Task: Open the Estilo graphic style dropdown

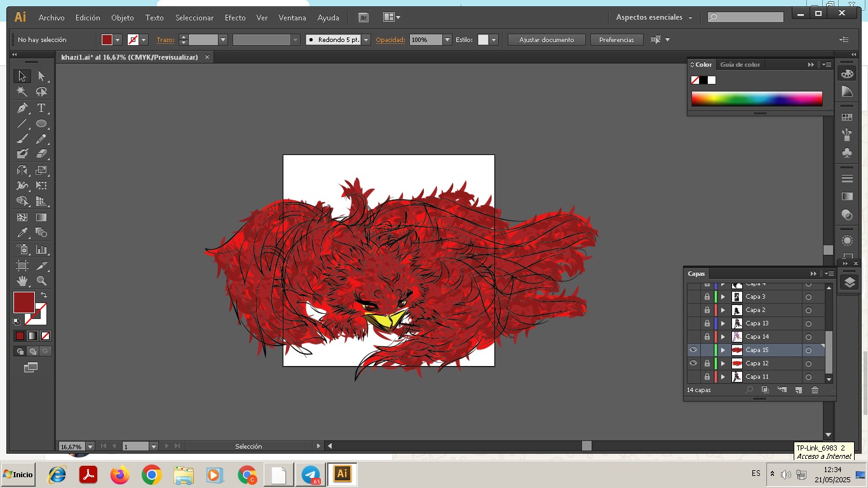Action: tap(494, 39)
